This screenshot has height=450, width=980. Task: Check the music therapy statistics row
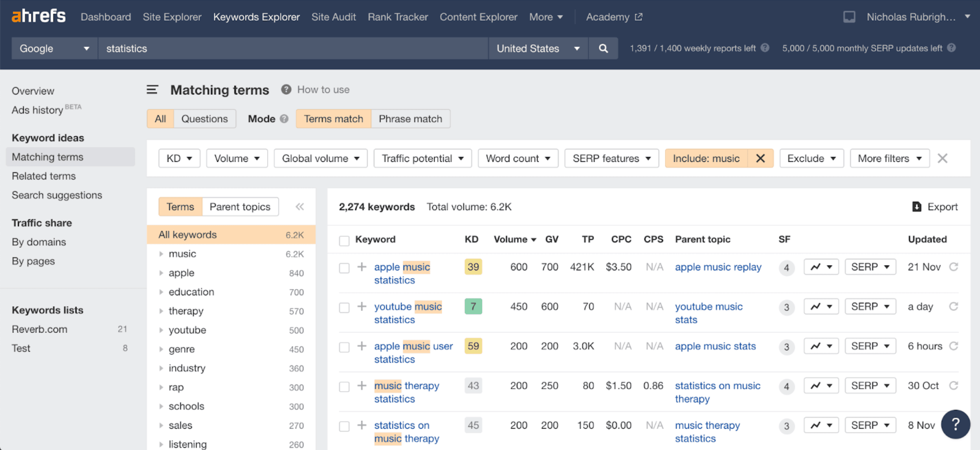[344, 387]
